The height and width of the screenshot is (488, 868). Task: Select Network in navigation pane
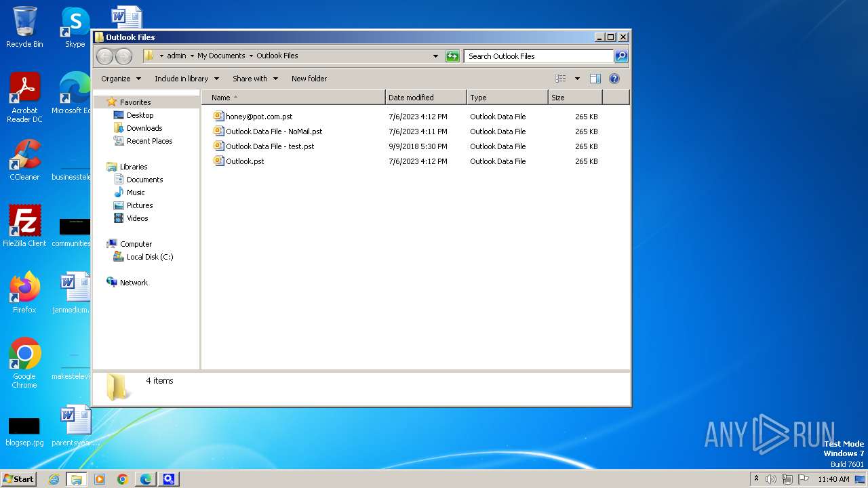pyautogui.click(x=134, y=283)
